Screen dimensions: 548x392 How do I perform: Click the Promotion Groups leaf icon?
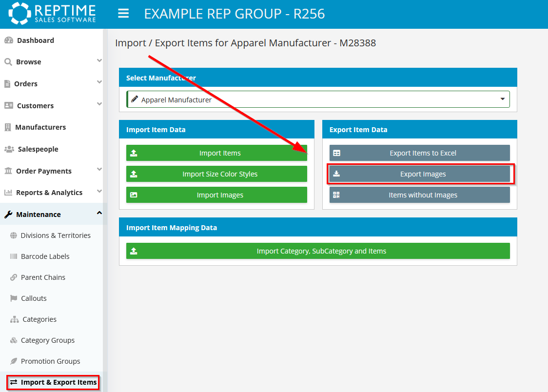(x=14, y=361)
